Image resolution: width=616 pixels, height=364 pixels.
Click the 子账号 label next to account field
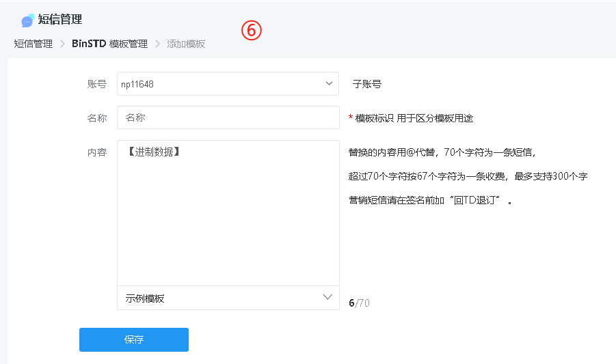pos(367,84)
